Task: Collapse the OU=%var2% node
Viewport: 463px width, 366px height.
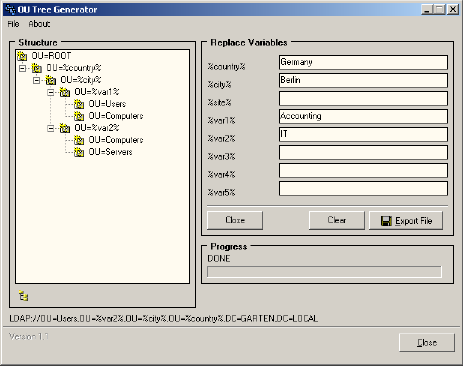Action: coord(51,128)
